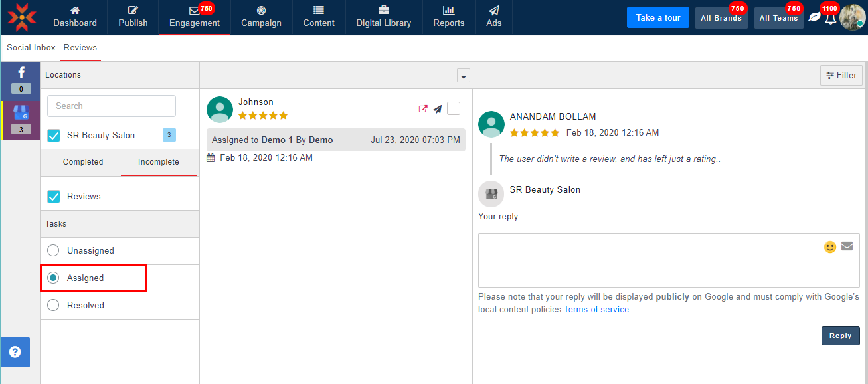The width and height of the screenshot is (868, 384).
Task: Click the Facebook icon in left sidebar
Action: [x=21, y=74]
